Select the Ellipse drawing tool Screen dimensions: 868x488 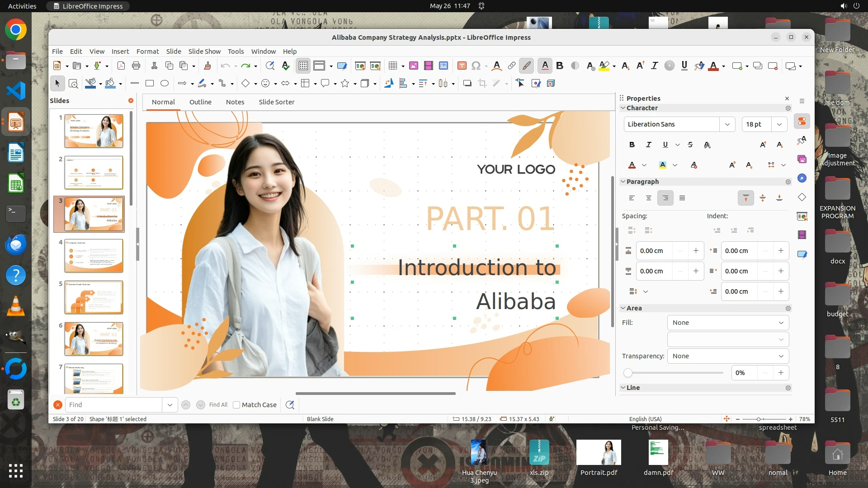[x=165, y=83]
